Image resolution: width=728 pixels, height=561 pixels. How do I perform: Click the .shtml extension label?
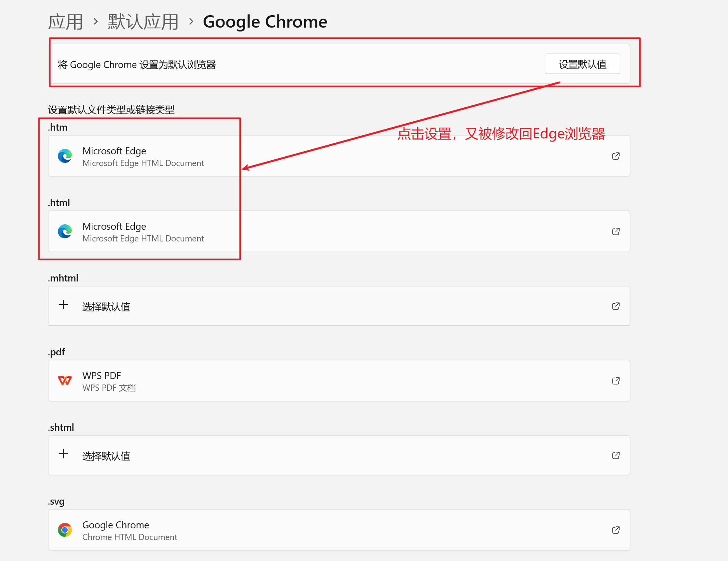click(x=61, y=427)
